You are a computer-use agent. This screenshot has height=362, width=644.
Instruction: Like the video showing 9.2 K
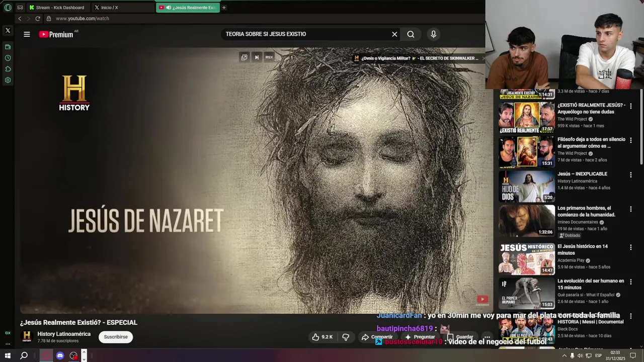pyautogui.click(x=322, y=337)
